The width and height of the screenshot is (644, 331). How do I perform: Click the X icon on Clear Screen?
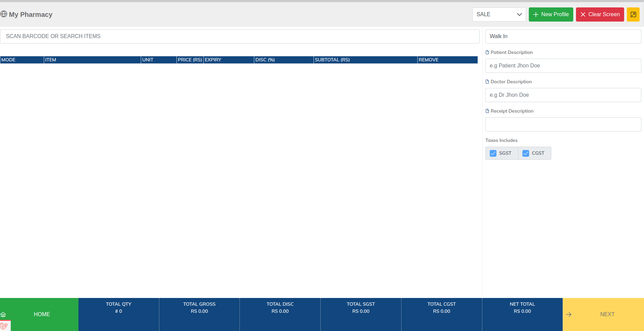[583, 14]
